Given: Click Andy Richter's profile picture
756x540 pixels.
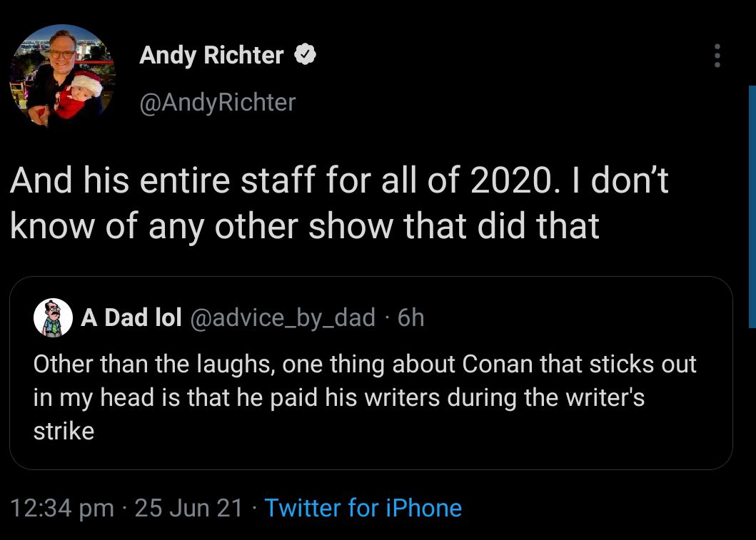Looking at the screenshot, I should coord(62,75).
